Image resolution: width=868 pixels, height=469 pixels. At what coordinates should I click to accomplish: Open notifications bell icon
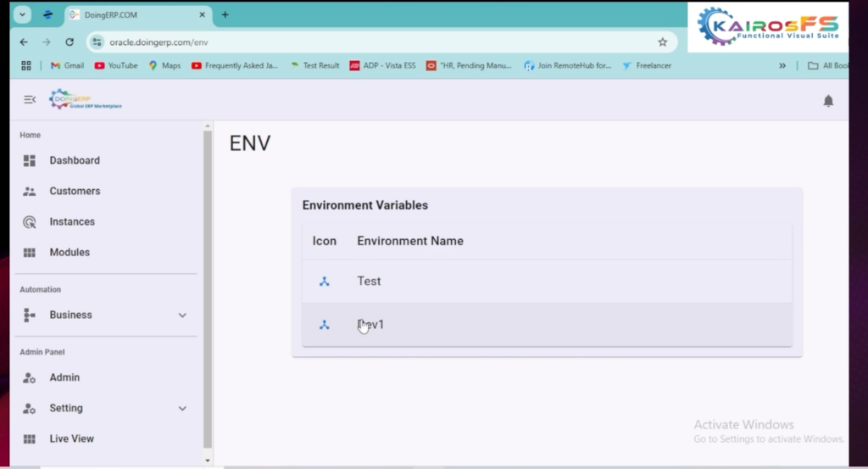pyautogui.click(x=828, y=101)
